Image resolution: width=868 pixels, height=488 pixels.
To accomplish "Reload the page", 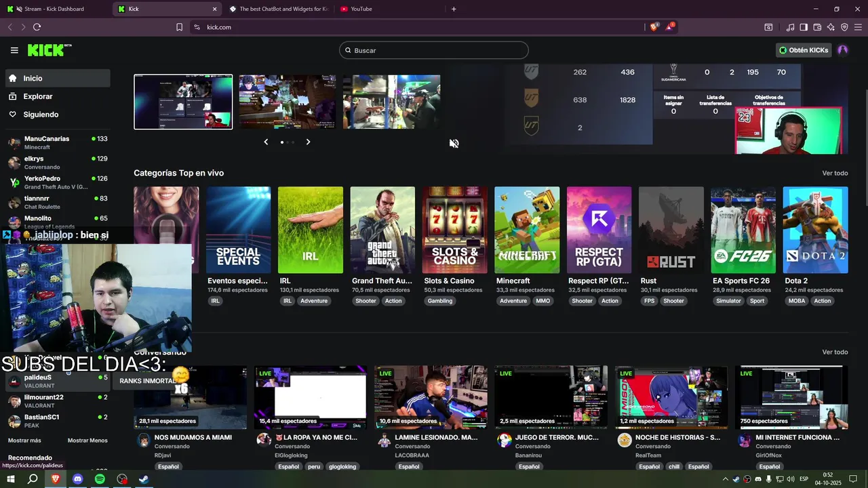I will tap(37, 27).
